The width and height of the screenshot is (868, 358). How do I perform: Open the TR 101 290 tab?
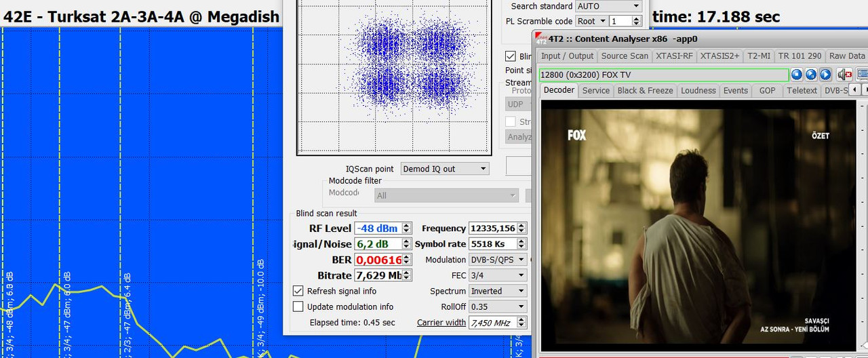coord(800,56)
